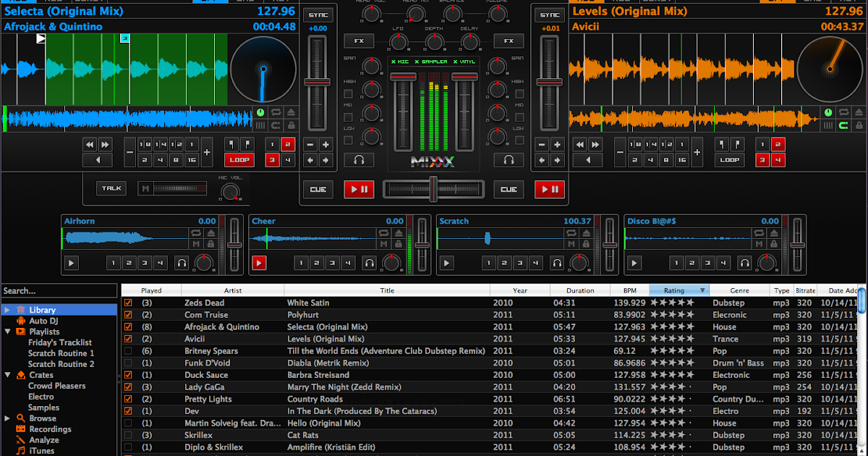868x456 pixels.
Task: Collapse the Crates tree node
Action: 7,375
